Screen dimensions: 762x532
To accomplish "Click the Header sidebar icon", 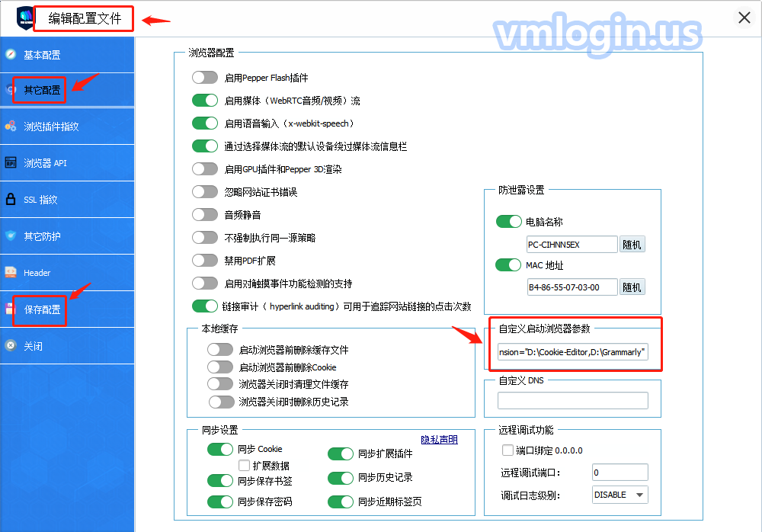I will click(11, 272).
